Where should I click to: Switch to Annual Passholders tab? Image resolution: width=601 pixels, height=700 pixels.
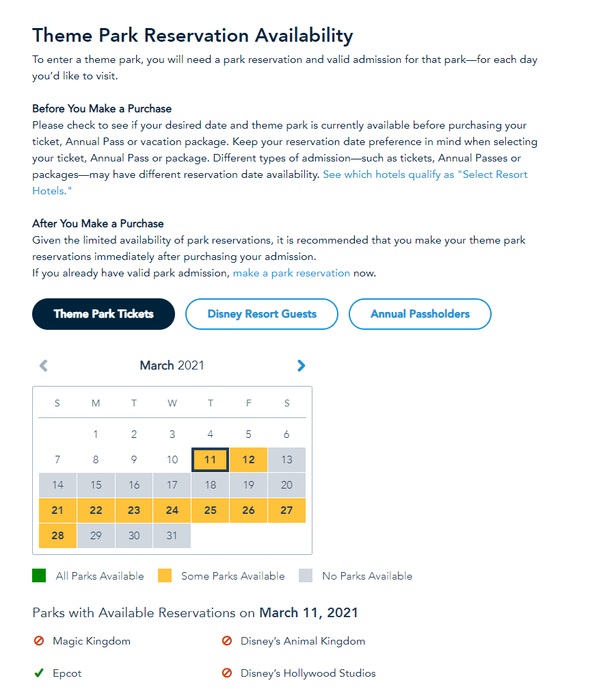(x=420, y=314)
